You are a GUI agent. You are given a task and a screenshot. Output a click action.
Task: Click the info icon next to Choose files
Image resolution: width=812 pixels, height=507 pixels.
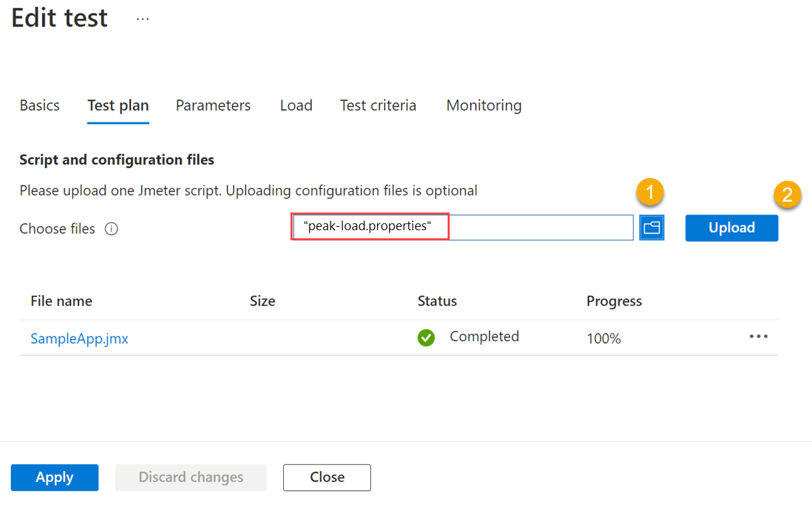pos(111,229)
